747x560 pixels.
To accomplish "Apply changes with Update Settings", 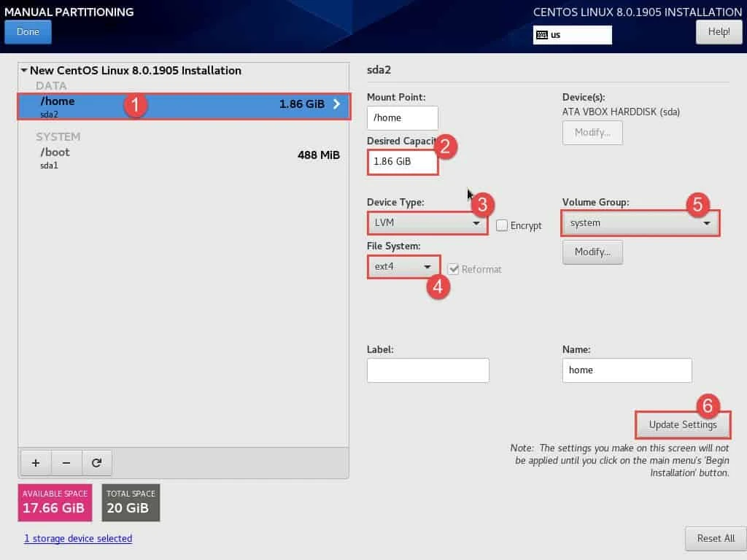I will click(x=682, y=424).
